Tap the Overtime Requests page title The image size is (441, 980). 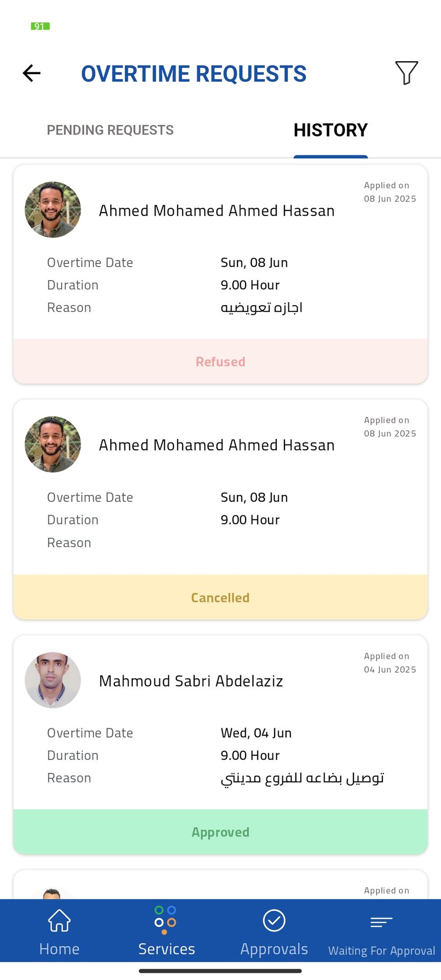[194, 73]
